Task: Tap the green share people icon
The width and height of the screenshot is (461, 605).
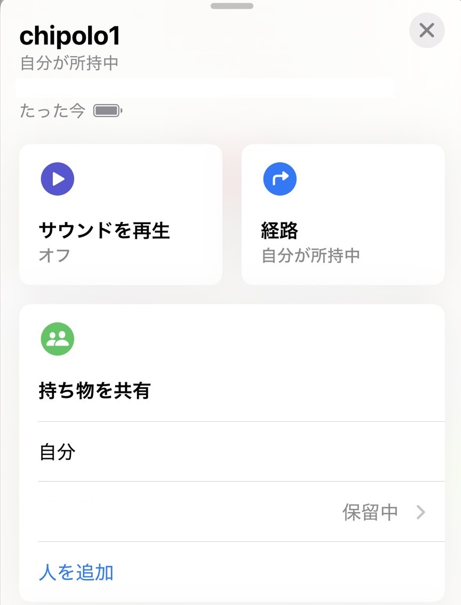Action: click(x=57, y=339)
